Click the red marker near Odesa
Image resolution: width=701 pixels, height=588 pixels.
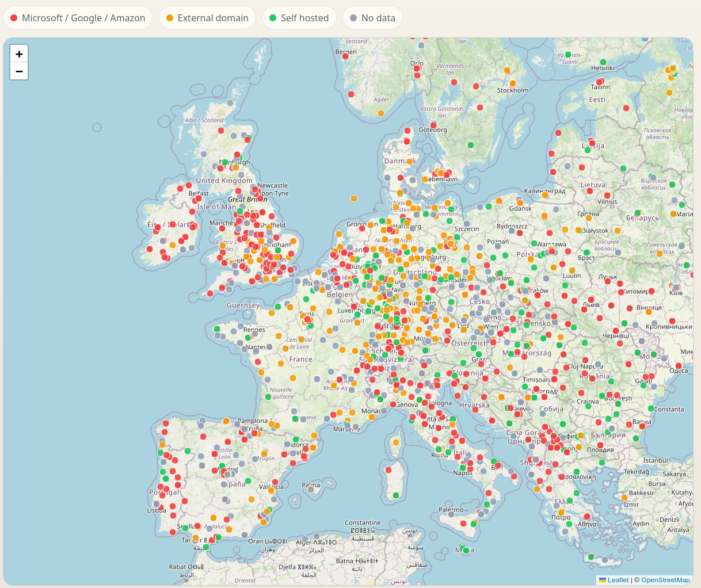pos(679,366)
